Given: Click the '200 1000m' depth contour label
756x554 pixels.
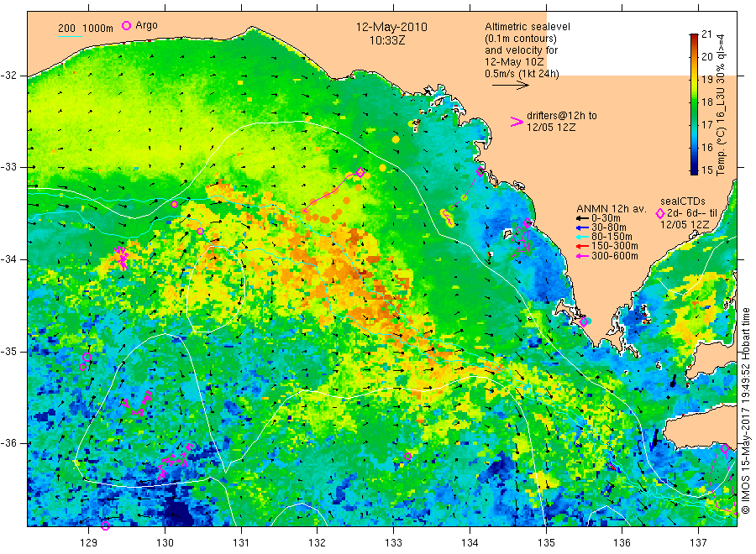Looking at the screenshot, I should [86, 29].
